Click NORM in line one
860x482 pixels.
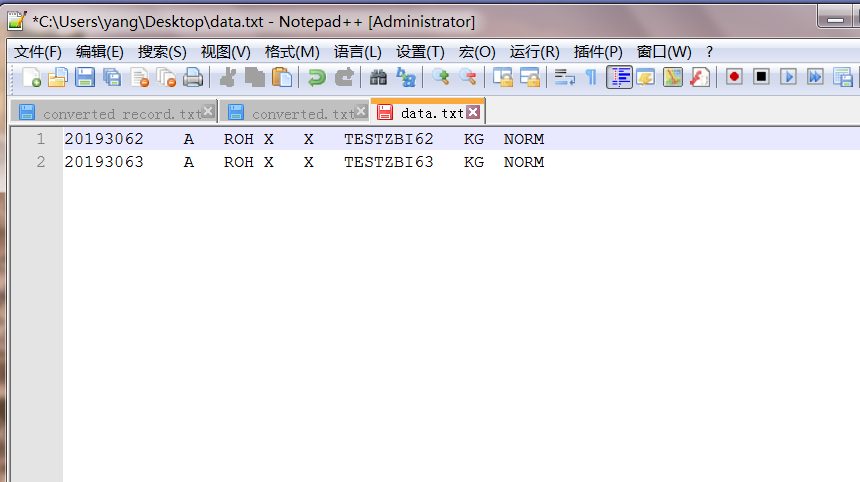tap(524, 139)
